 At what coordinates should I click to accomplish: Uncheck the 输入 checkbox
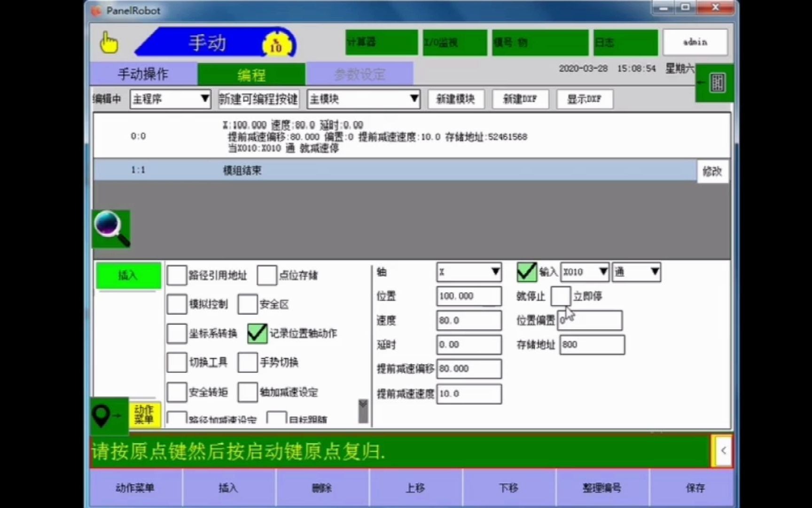(x=526, y=272)
